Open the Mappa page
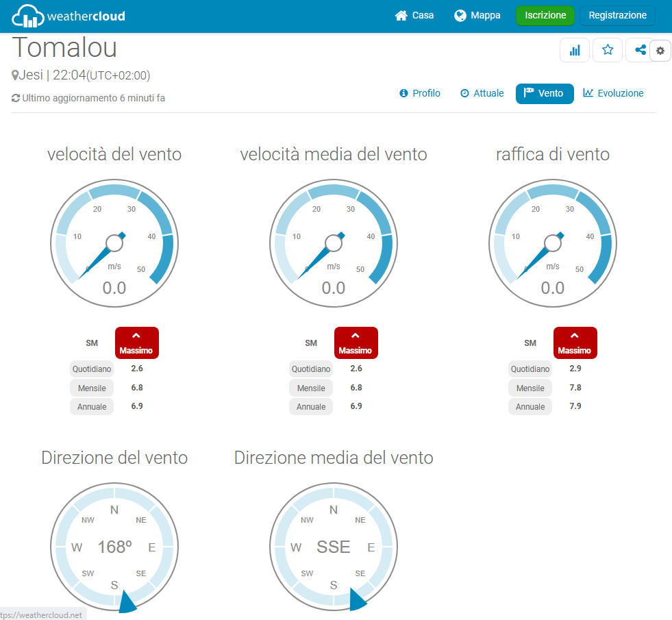Screen dimensions: 672x620 [477, 16]
